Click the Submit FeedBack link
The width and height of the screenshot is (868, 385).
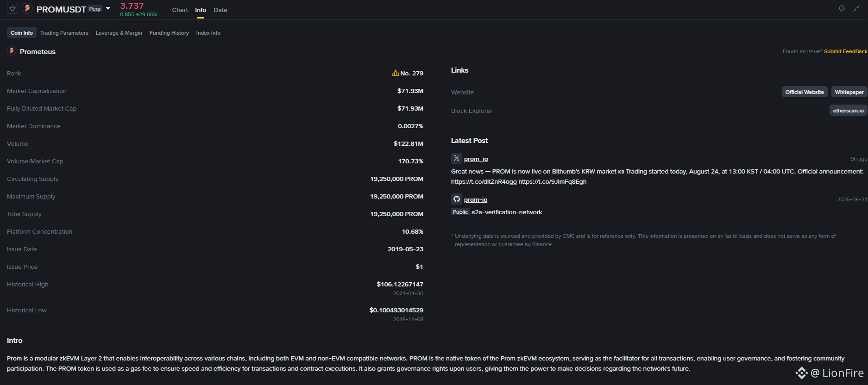[x=845, y=51]
